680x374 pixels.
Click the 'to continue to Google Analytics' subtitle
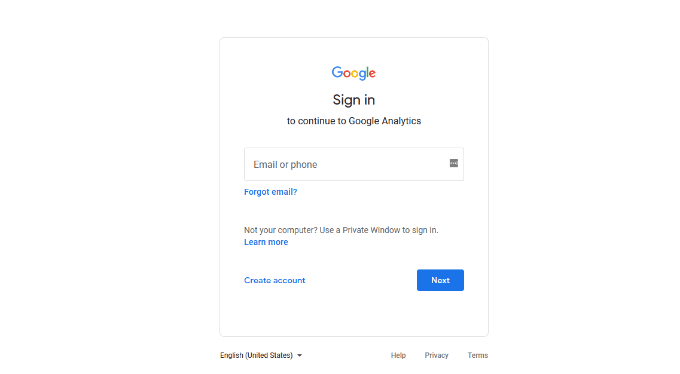[354, 121]
